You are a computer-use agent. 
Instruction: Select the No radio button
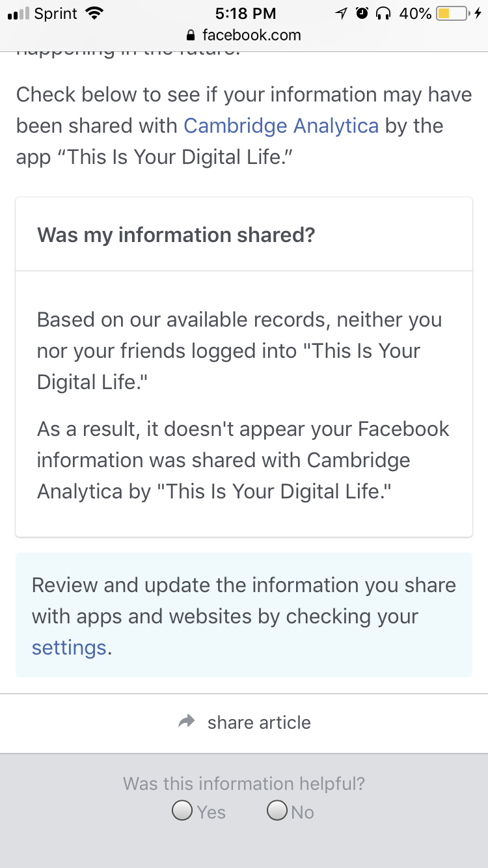(278, 811)
